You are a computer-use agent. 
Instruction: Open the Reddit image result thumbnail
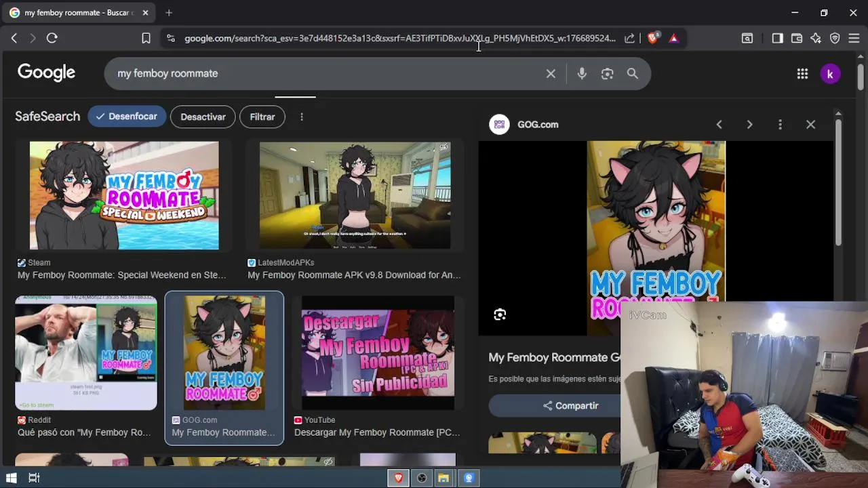pos(86,352)
